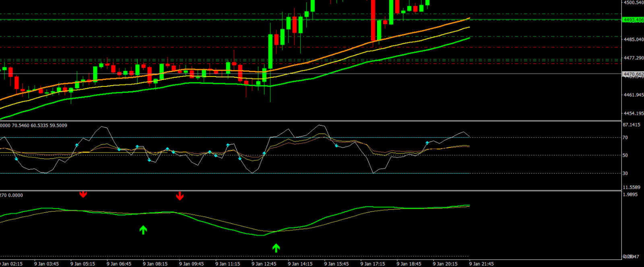Click the 9 Jan 20:15 time label
Viewport: 644px width, 267px height.
coord(445,264)
